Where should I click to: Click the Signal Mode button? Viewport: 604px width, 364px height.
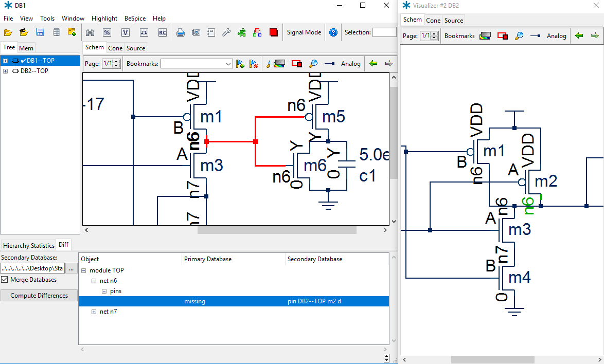click(x=304, y=32)
